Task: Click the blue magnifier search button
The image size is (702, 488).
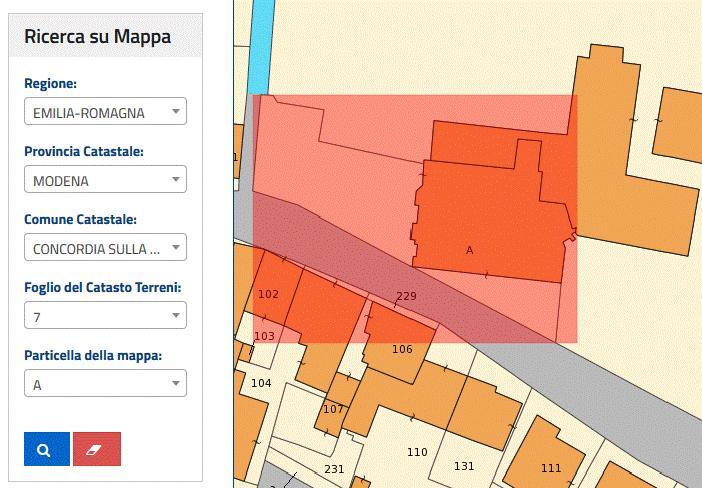Action: pyautogui.click(x=46, y=449)
